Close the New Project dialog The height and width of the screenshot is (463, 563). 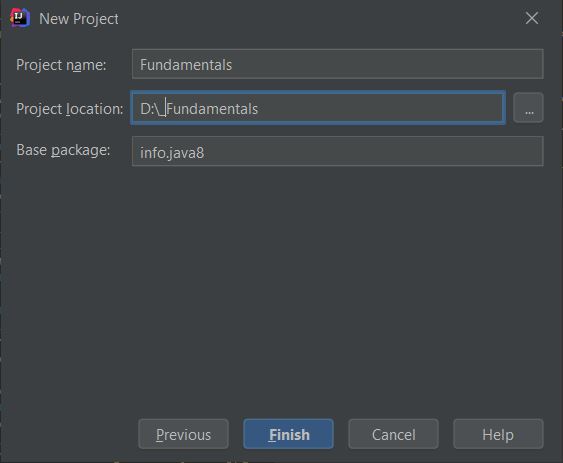[531, 18]
